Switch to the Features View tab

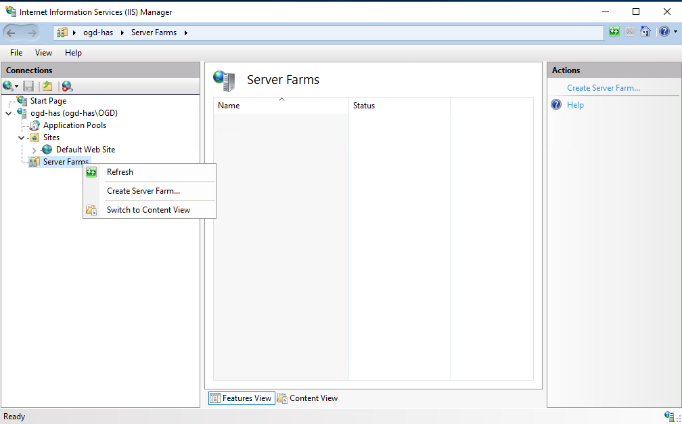(x=241, y=398)
